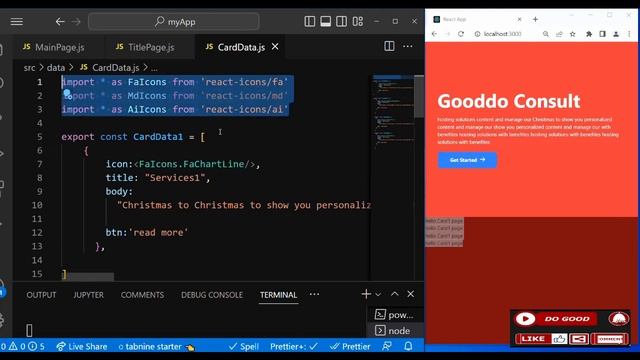The width and height of the screenshot is (640, 360).
Task: Open a new browser tab
Action: pos(536,19)
